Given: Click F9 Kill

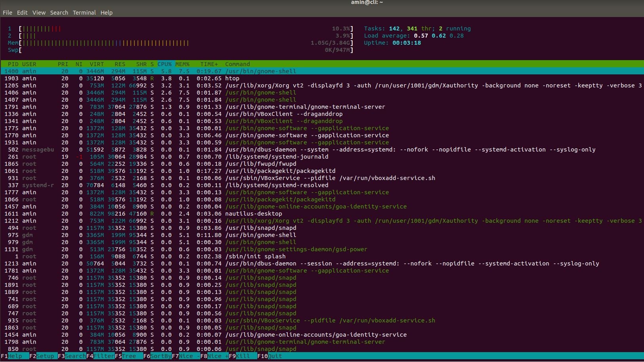Looking at the screenshot, I should pos(243,356).
